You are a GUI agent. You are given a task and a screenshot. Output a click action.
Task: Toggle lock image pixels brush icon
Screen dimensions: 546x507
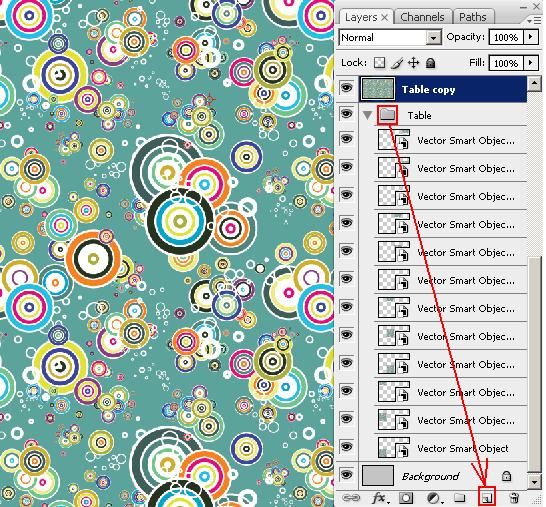pos(397,63)
